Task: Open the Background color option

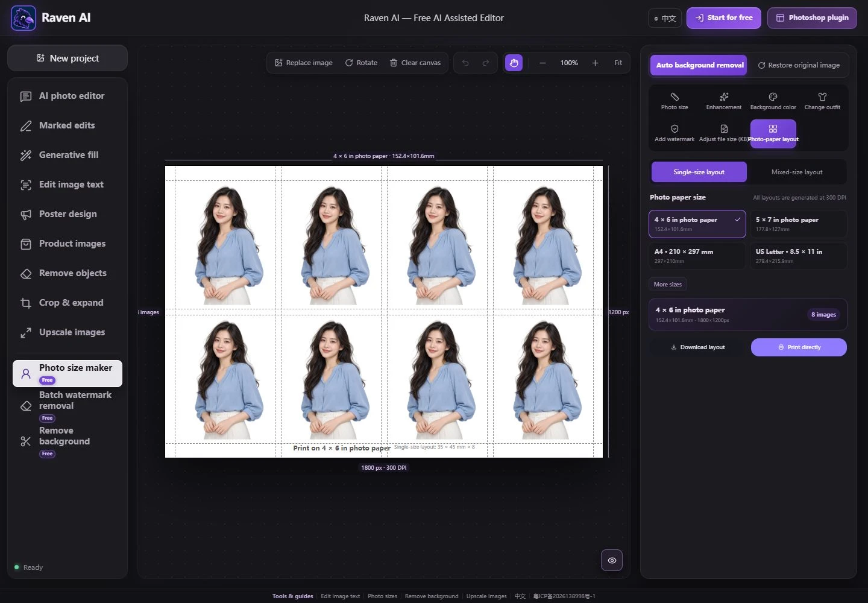Action: [773, 101]
